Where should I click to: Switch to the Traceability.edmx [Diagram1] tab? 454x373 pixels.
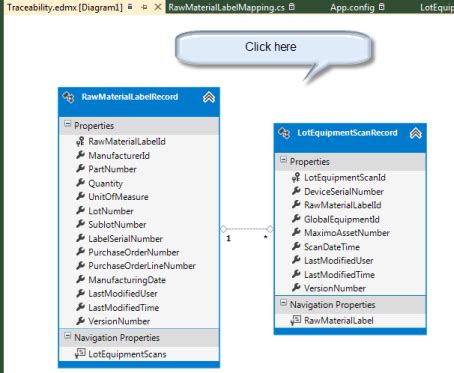(x=65, y=7)
